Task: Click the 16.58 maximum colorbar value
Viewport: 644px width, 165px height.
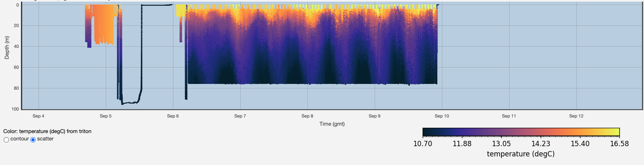Action: 619,144
